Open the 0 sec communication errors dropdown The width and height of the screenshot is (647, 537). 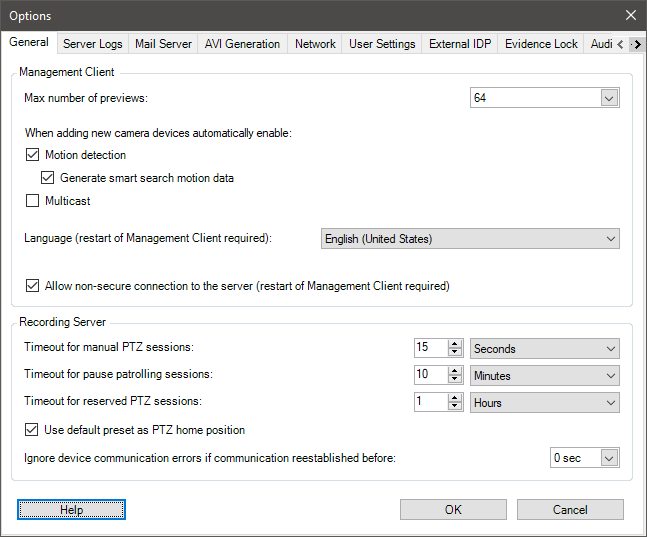(609, 458)
